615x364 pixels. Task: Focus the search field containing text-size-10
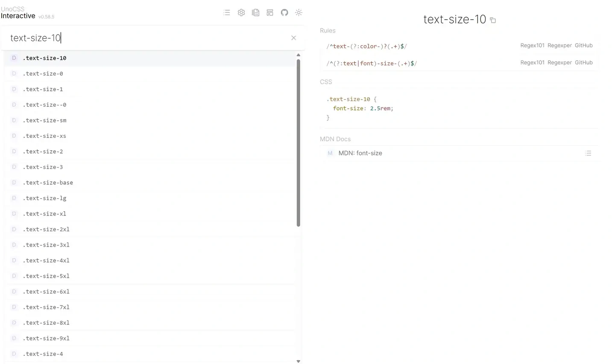click(145, 38)
